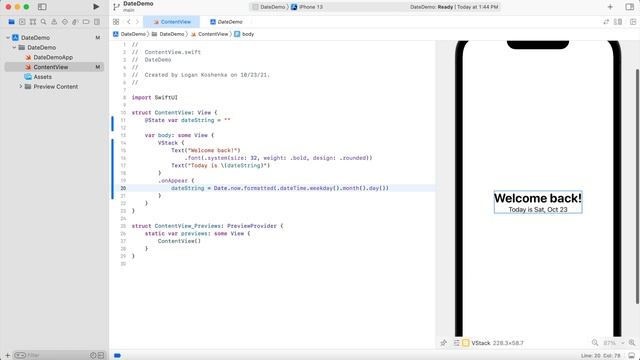Zoom in the preview canvas
Image resolution: width=640 pixels, height=360 pixels.
coord(632,343)
